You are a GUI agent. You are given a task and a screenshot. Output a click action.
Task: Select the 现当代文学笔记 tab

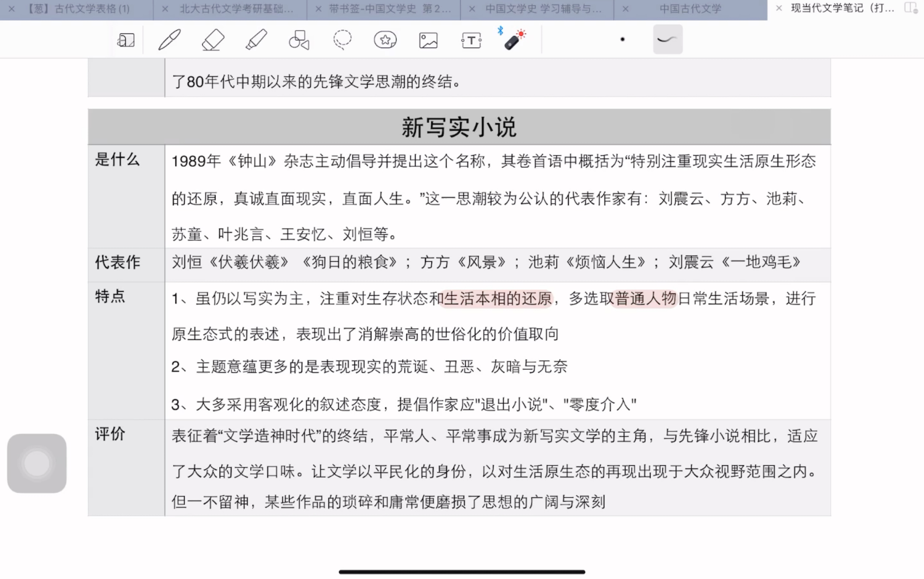pos(843,9)
